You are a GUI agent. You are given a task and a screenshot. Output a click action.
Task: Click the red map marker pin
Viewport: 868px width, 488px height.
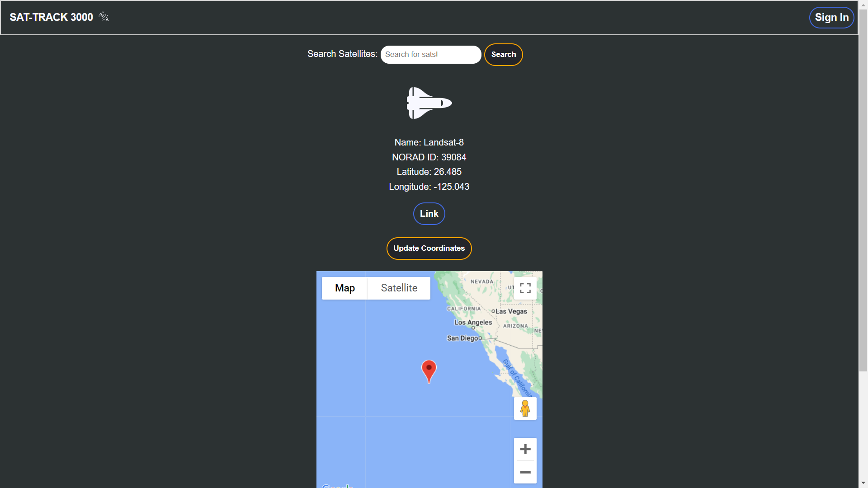click(x=429, y=372)
